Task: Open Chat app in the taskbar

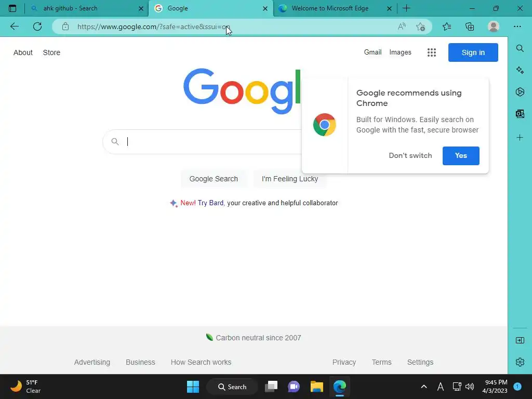Action: pyautogui.click(x=294, y=387)
